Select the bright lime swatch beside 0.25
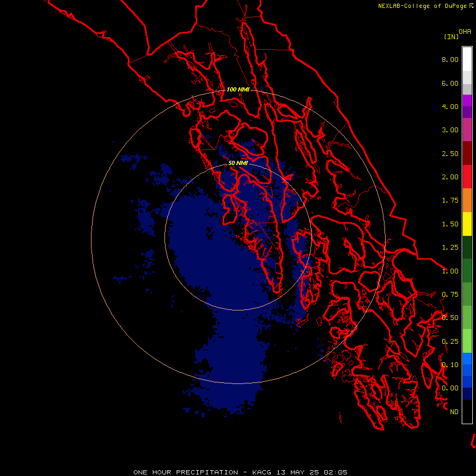The height and width of the screenshot is (476, 476). 467,341
